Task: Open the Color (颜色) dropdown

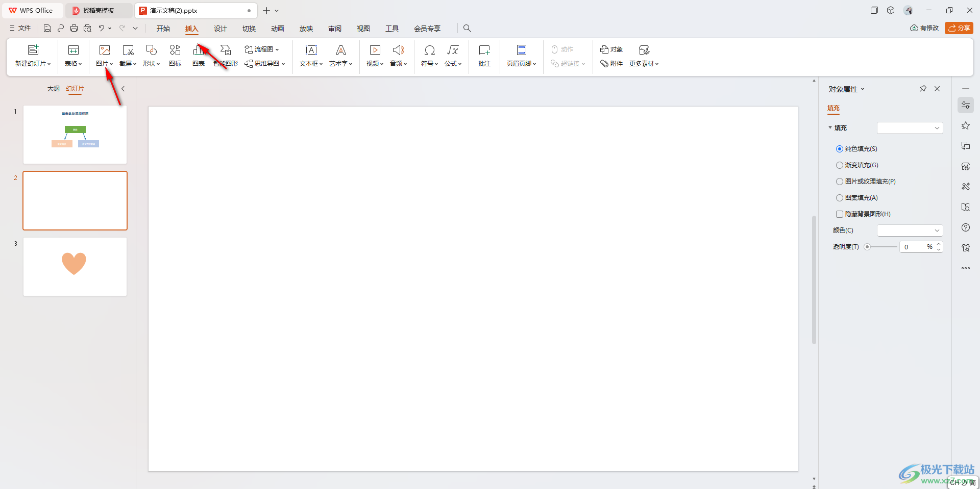Action: pos(910,230)
